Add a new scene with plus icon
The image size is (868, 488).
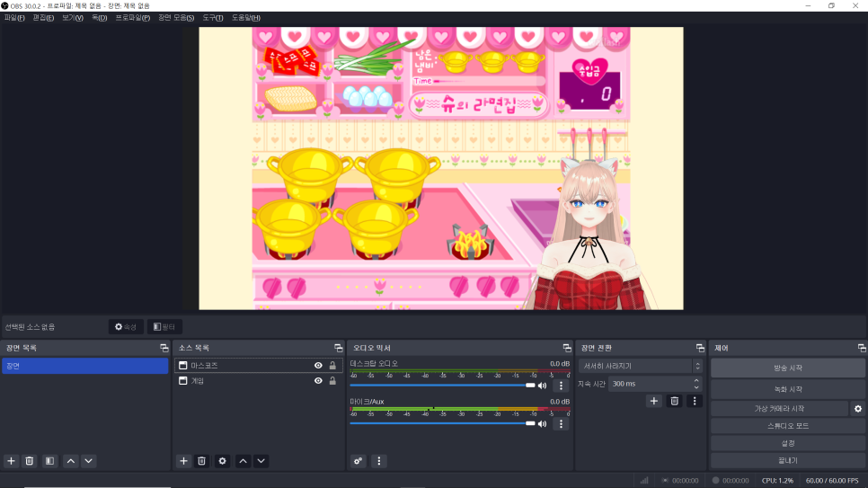tap(11, 461)
